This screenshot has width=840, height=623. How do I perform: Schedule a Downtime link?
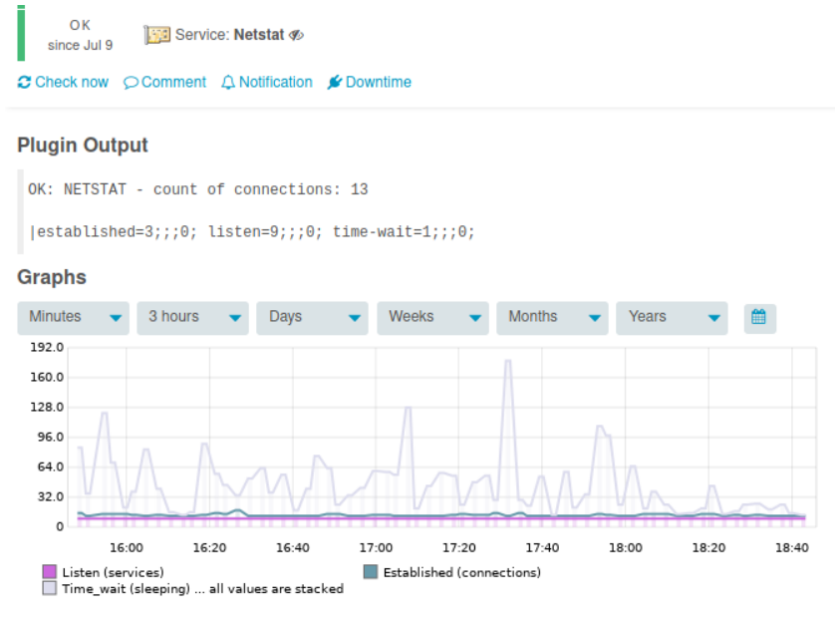pyautogui.click(x=370, y=82)
